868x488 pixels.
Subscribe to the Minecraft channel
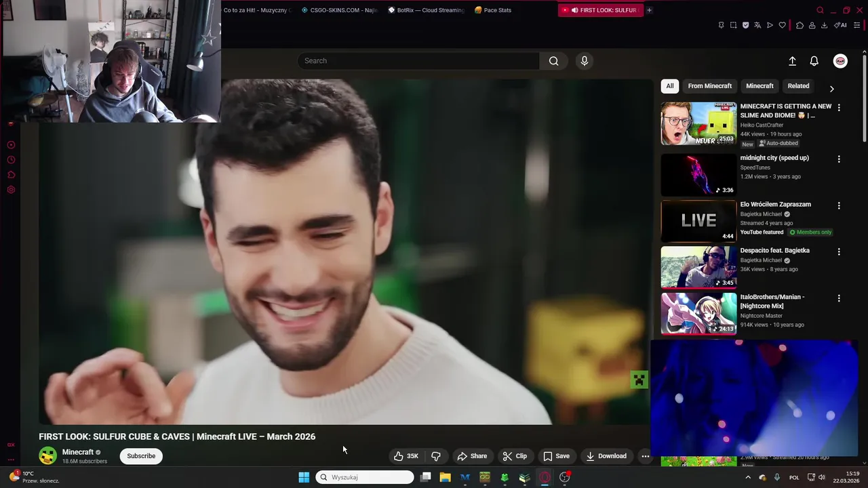point(141,456)
